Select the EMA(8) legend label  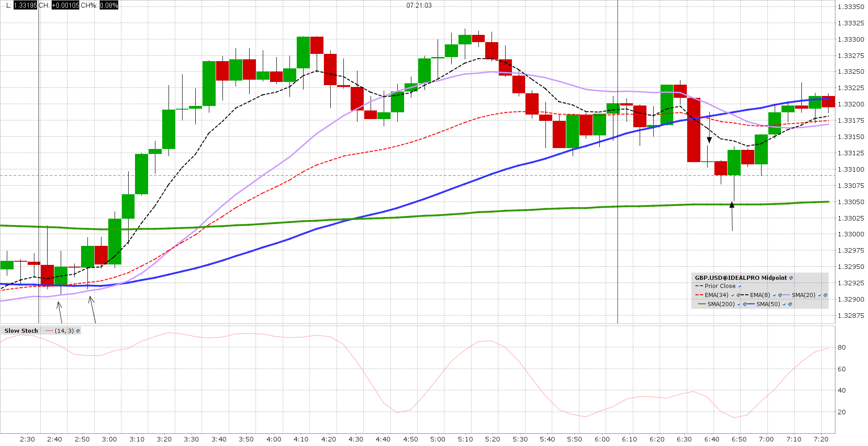(x=760, y=295)
